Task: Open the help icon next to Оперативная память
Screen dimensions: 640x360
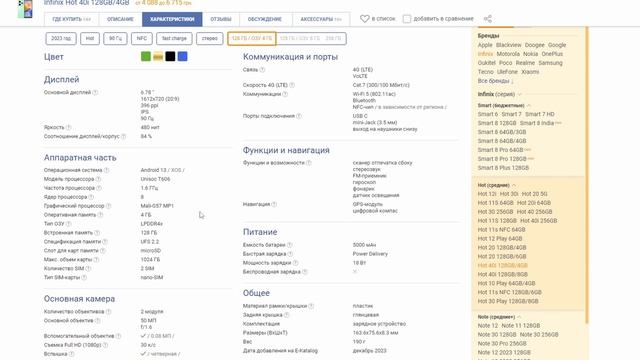Action: [x=100, y=215]
